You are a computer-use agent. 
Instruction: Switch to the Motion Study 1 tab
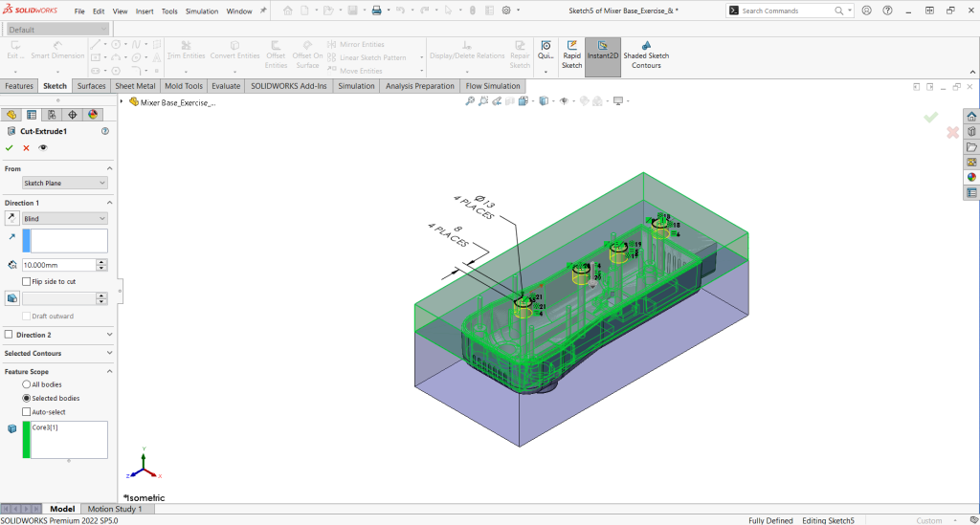click(115, 509)
